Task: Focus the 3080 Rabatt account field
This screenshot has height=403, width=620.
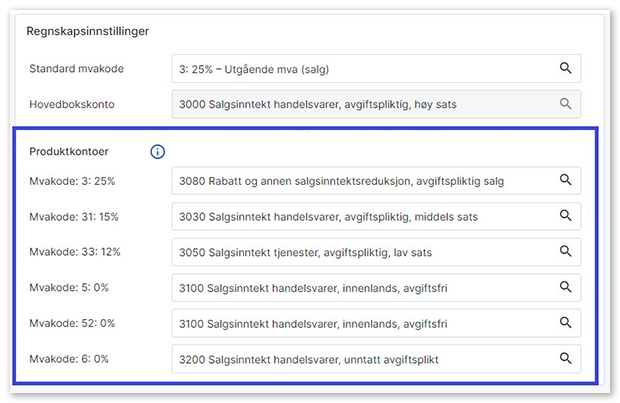Action: pos(360,180)
